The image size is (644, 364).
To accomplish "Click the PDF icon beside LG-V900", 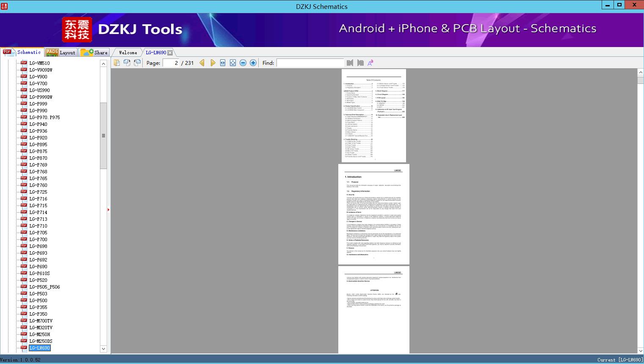I will [x=24, y=77].
